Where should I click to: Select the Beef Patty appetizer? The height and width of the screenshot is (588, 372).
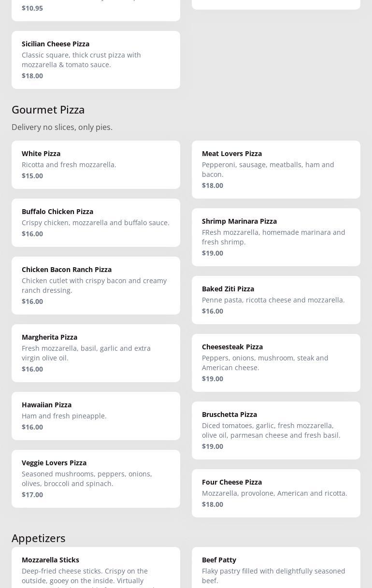click(x=276, y=570)
